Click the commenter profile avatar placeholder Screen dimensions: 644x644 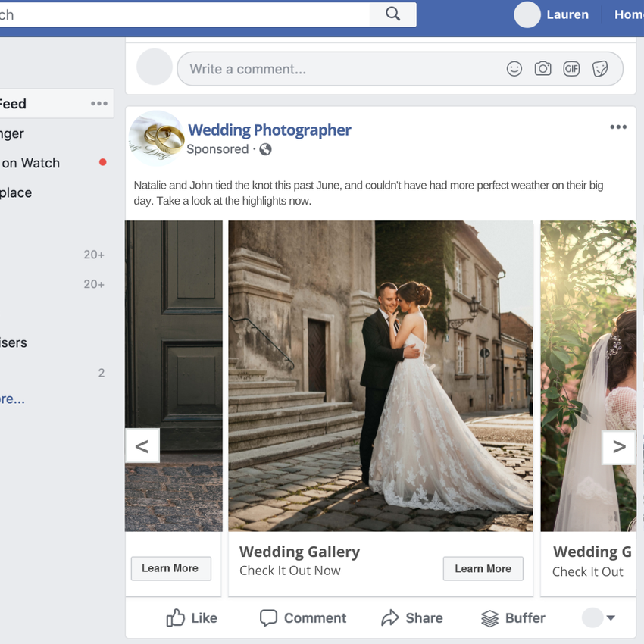tap(155, 67)
